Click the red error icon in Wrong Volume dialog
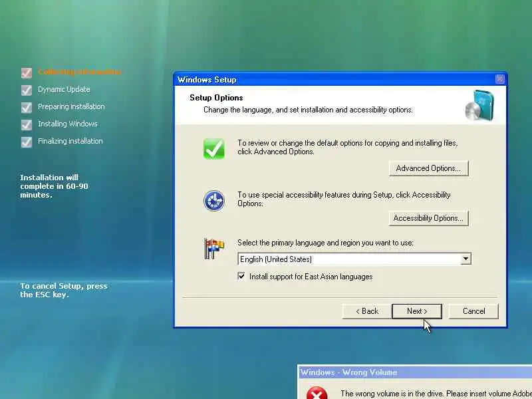The height and width of the screenshot is (399, 532). (317, 393)
